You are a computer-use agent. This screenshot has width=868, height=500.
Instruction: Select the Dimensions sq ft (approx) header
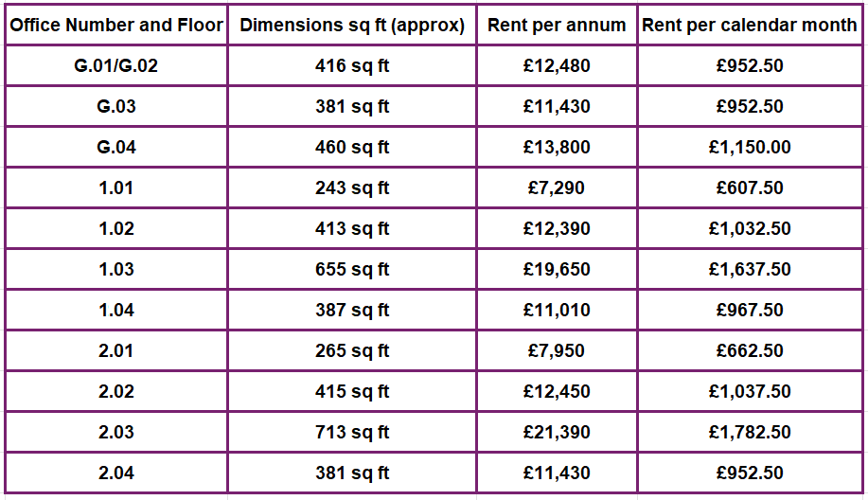(352, 26)
